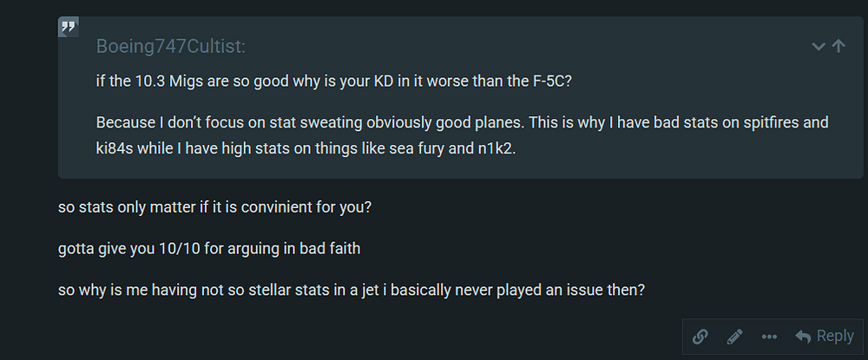Viewport: 868px width, 360px height.
Task: Click the quotation mark icon on quote block
Action: pos(68,27)
